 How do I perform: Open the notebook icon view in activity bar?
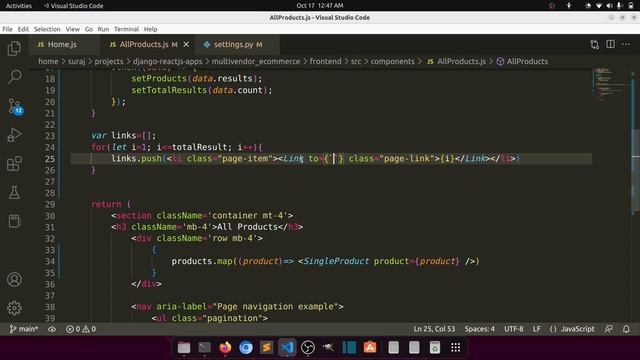point(14,221)
